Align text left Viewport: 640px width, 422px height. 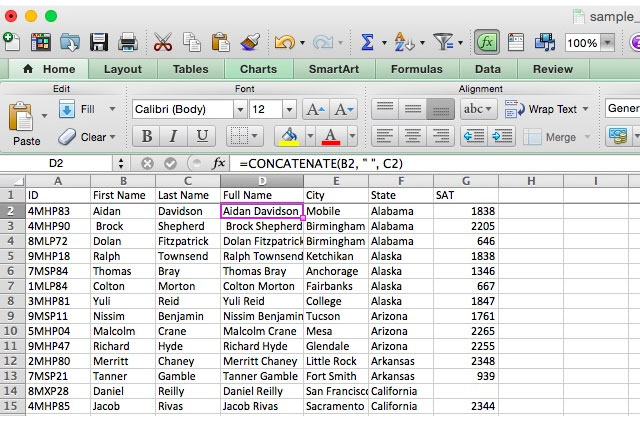385,136
